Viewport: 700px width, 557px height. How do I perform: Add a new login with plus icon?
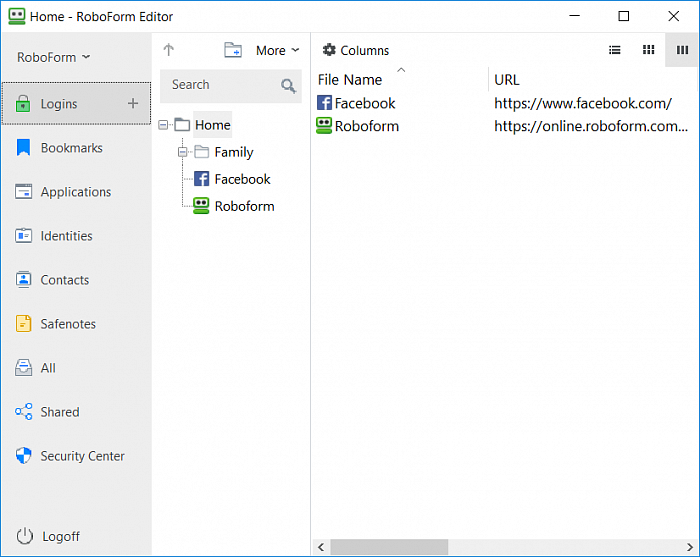[133, 104]
